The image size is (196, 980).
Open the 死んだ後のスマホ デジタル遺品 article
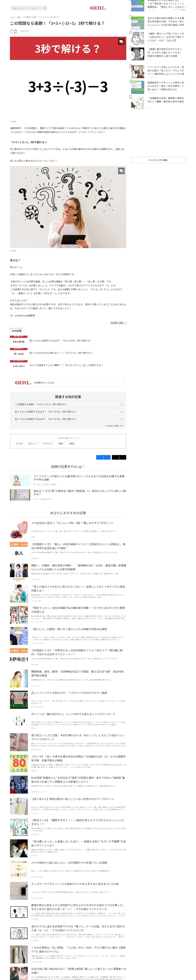click(x=78, y=588)
